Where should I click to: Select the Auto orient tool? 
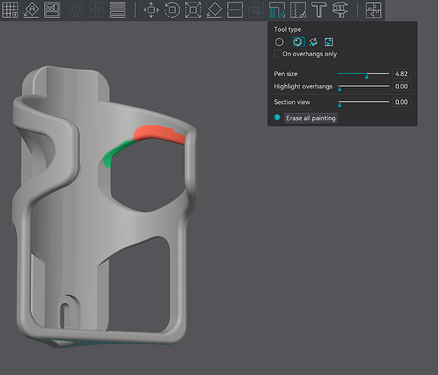click(31, 10)
